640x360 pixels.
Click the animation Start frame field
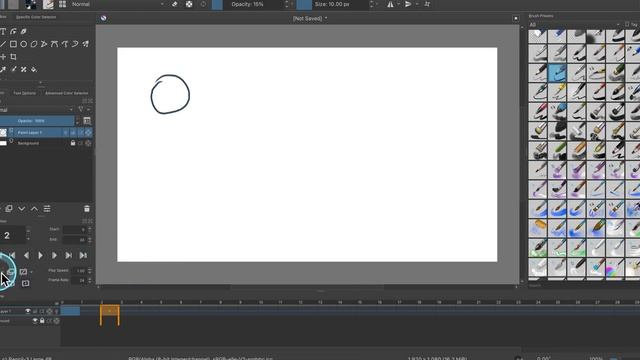[75, 229]
